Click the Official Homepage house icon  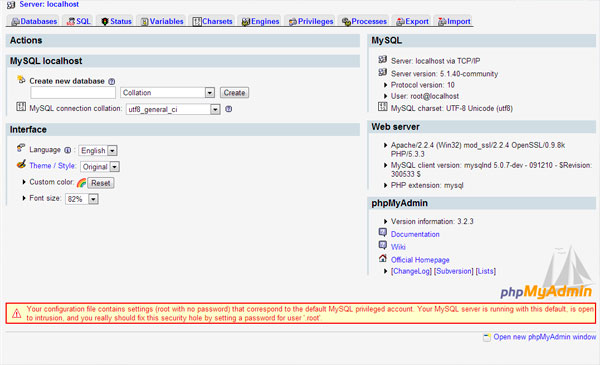tap(383, 258)
